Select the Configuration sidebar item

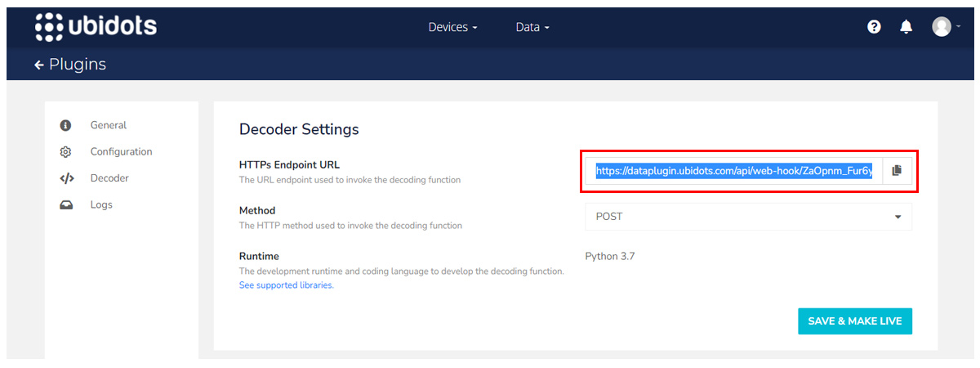[x=121, y=152]
